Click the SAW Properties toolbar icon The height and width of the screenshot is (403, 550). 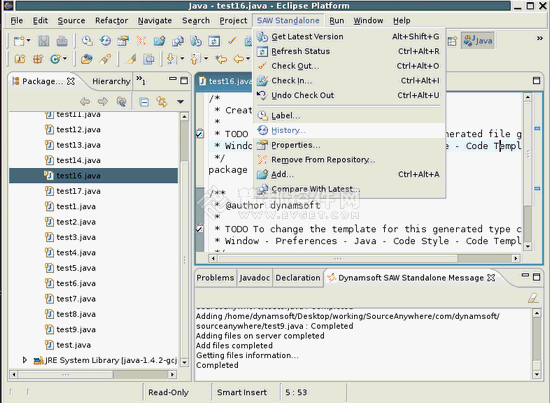(123, 41)
